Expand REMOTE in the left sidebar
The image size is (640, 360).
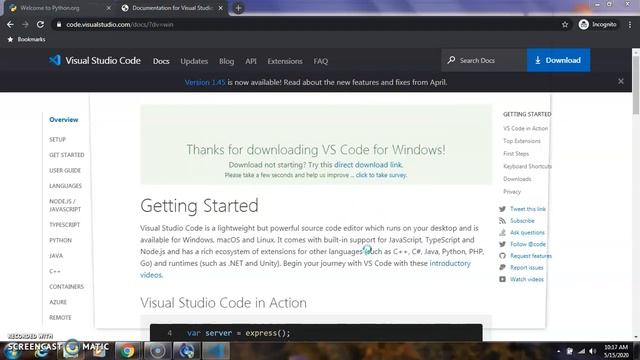click(x=60, y=318)
